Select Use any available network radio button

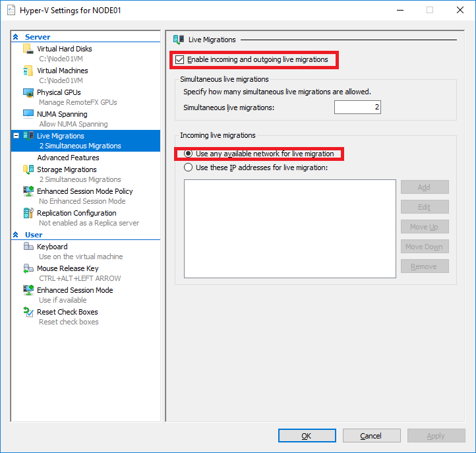pyautogui.click(x=188, y=154)
